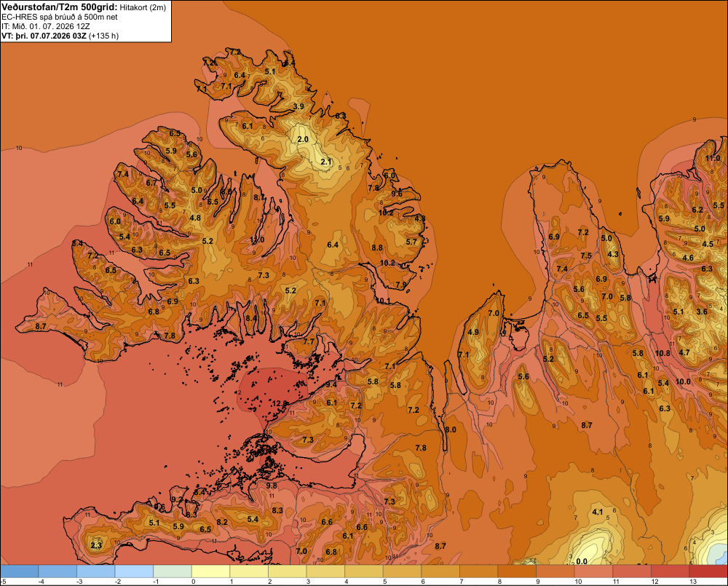This screenshot has width=728, height=586.
Task: Click the legend tick label '7'
Action: point(462,582)
